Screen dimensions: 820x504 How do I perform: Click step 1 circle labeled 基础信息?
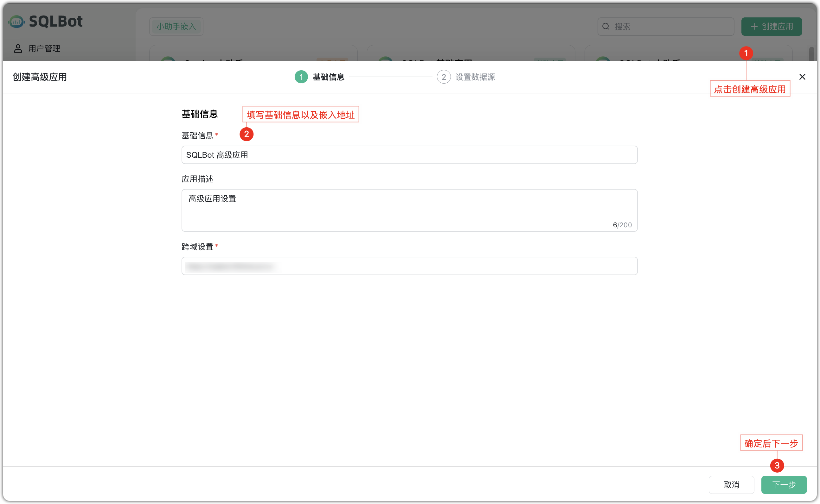tap(301, 77)
